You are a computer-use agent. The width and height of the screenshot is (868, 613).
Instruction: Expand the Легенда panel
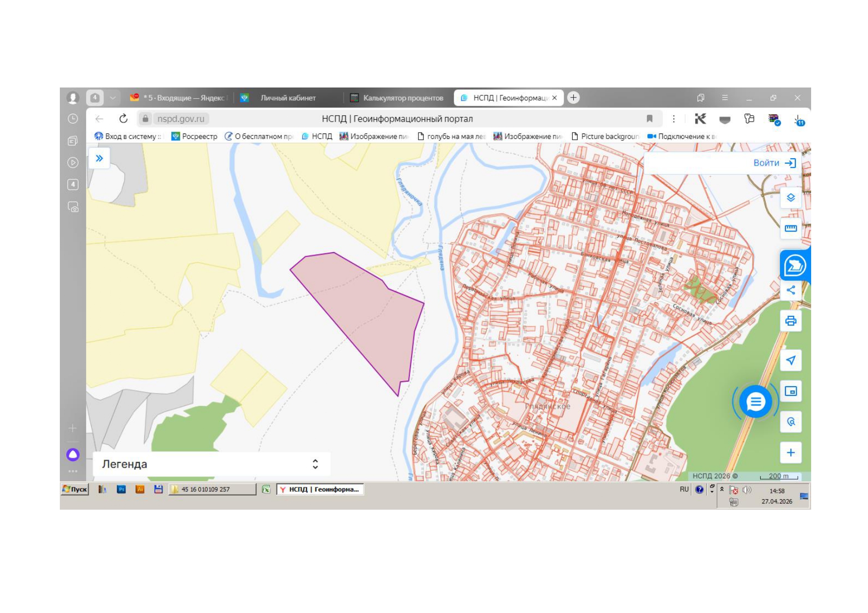[212, 464]
